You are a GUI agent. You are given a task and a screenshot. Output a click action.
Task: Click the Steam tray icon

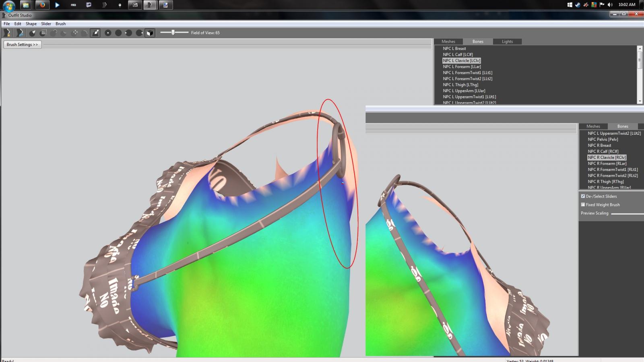tap(578, 5)
